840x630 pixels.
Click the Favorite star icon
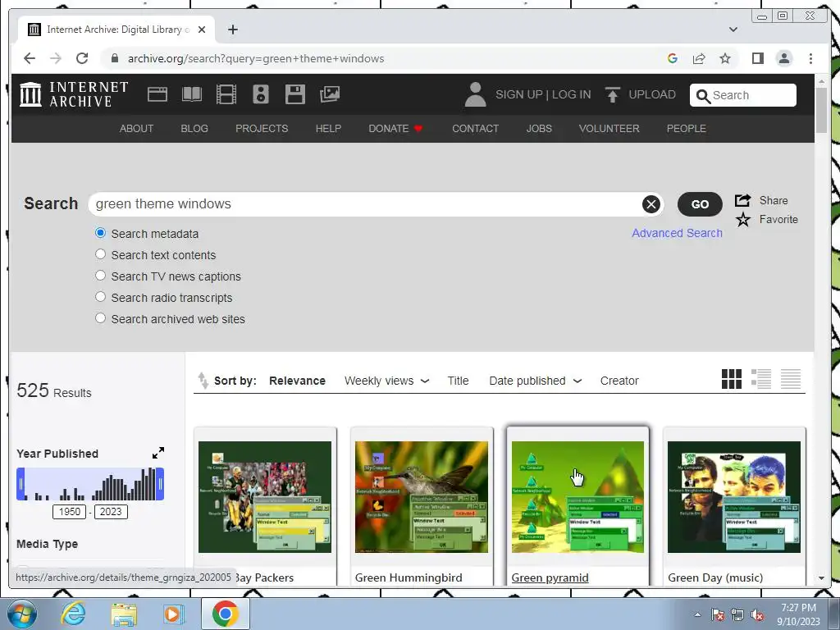[x=743, y=220]
